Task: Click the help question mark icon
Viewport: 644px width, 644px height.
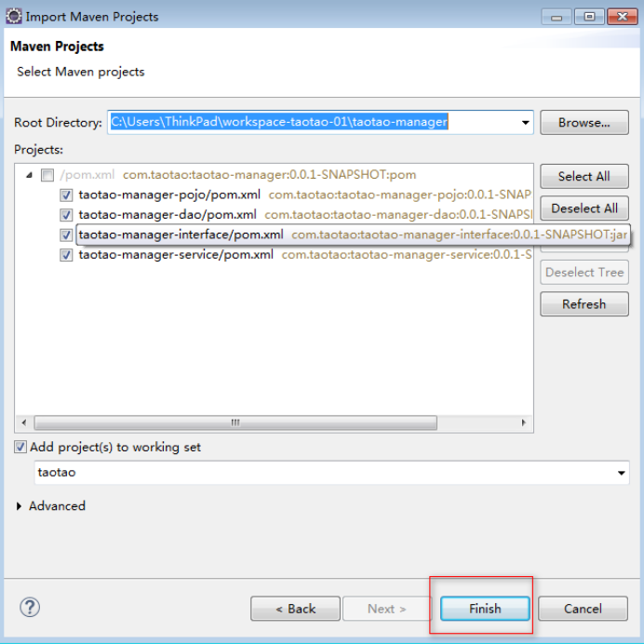Action: tap(30, 607)
